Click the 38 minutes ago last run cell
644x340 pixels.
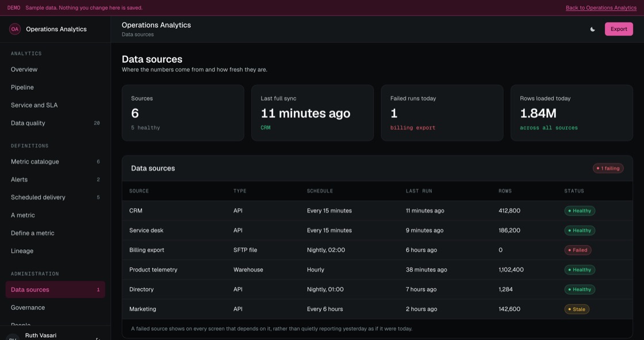pos(426,270)
